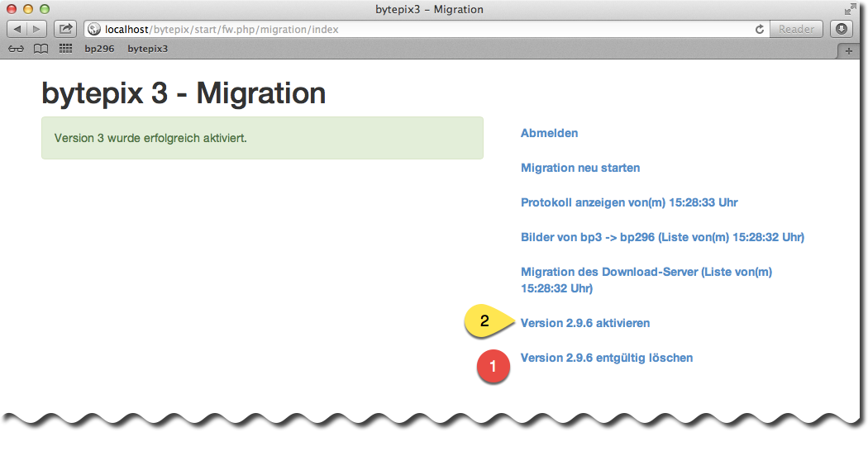Minimize the window with the yellow button

[28, 9]
